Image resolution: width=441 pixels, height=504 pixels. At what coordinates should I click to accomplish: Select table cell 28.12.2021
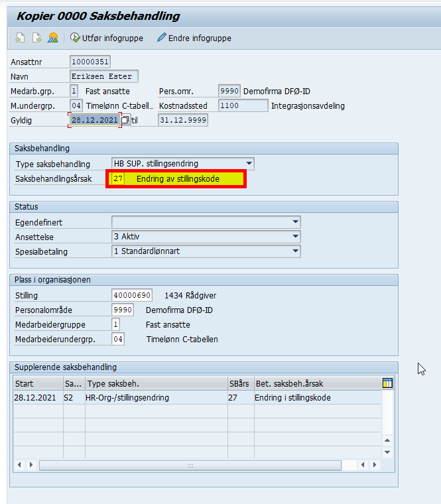(x=38, y=398)
